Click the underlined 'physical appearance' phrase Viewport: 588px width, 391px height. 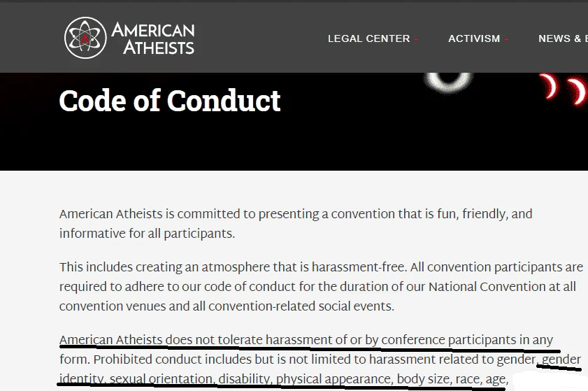point(334,379)
